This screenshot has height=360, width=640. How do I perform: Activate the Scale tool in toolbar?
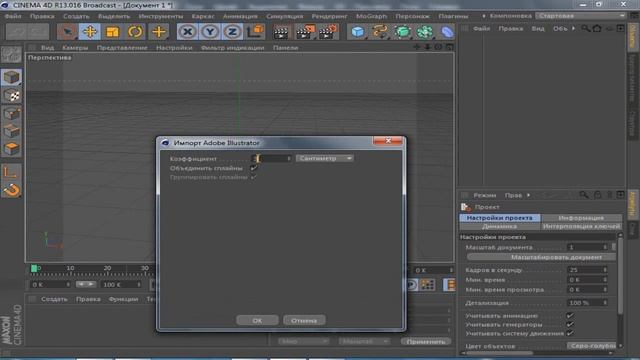[x=113, y=32]
